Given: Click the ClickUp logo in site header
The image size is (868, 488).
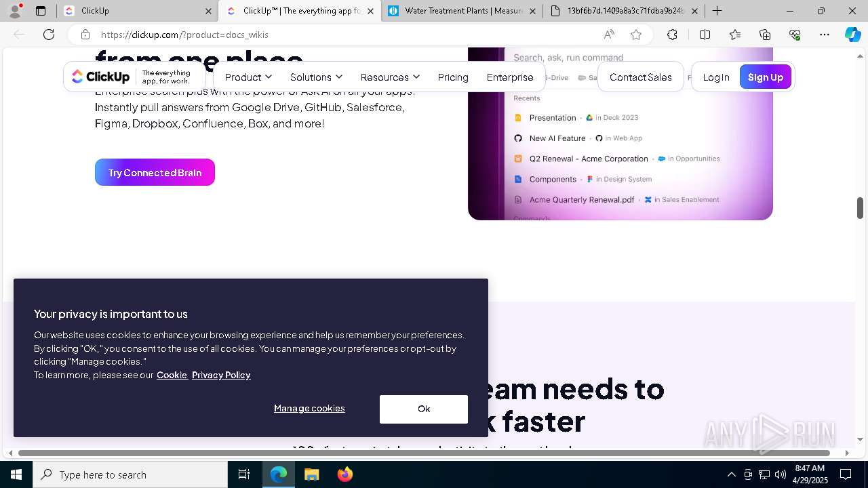Looking at the screenshot, I should pos(100,77).
